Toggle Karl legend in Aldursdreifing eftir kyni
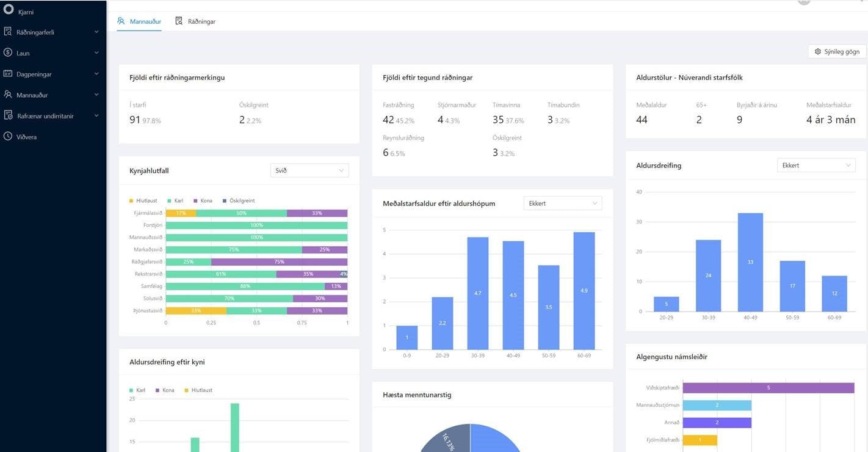The image size is (868, 452). tap(137, 390)
